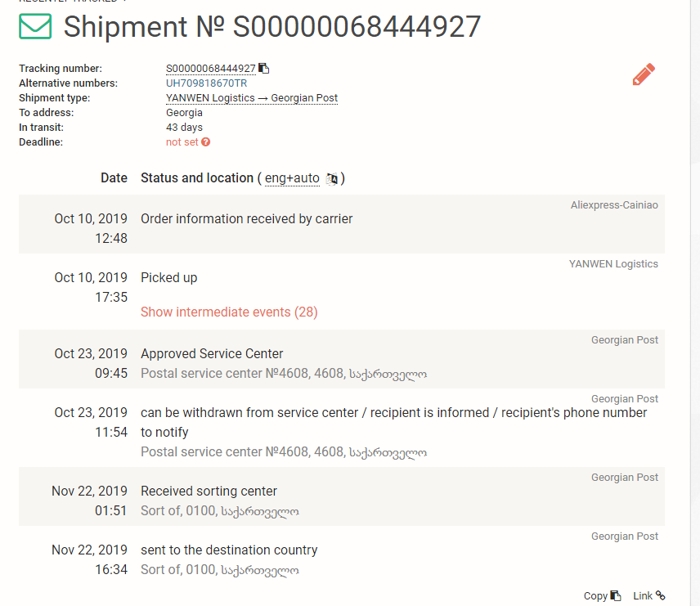Click the Link text at bottom right

pyautogui.click(x=643, y=596)
